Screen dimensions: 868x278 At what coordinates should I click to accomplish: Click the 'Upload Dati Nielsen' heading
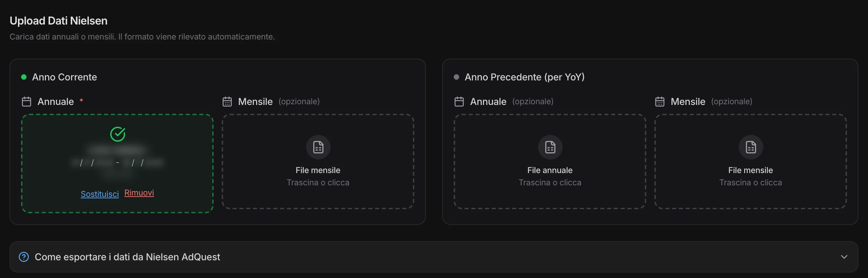[x=59, y=21]
